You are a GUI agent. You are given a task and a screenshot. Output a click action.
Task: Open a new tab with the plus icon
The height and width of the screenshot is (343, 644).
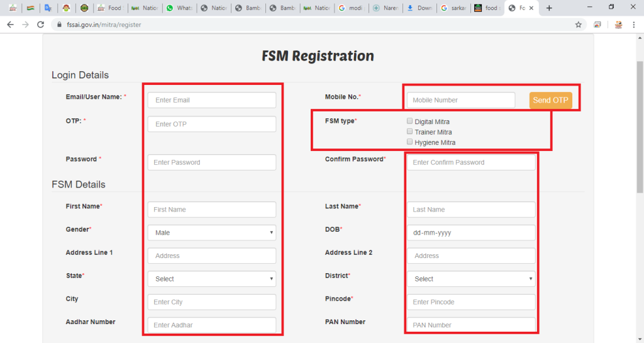(548, 8)
